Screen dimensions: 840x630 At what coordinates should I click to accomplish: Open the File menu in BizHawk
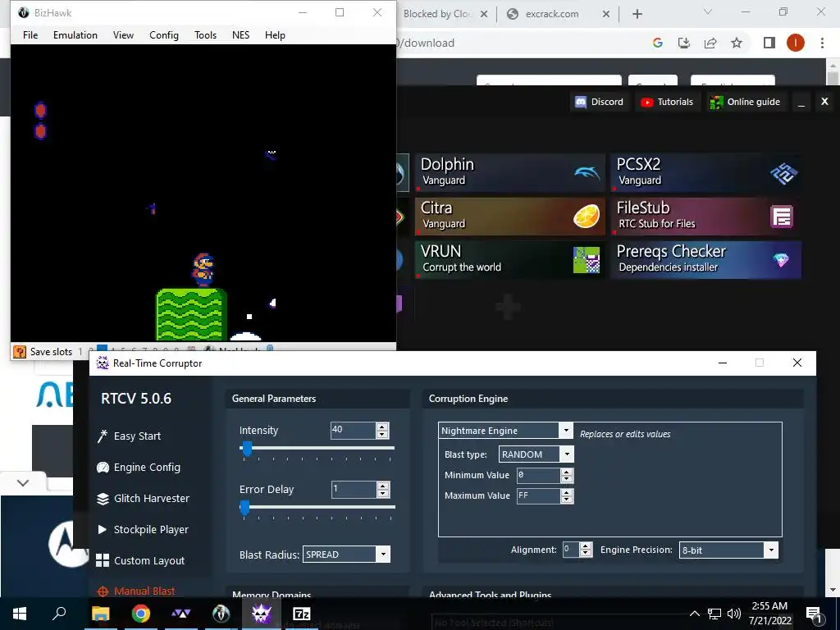(x=30, y=34)
